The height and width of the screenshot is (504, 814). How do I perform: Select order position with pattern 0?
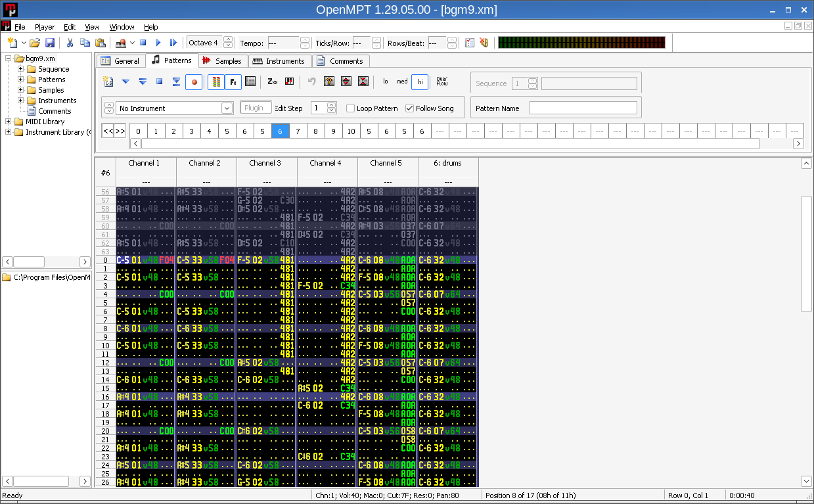coord(138,131)
